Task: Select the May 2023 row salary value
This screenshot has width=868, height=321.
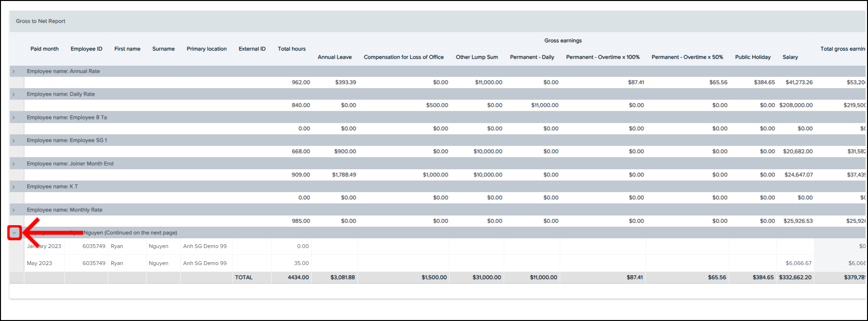Action: pyautogui.click(x=798, y=263)
